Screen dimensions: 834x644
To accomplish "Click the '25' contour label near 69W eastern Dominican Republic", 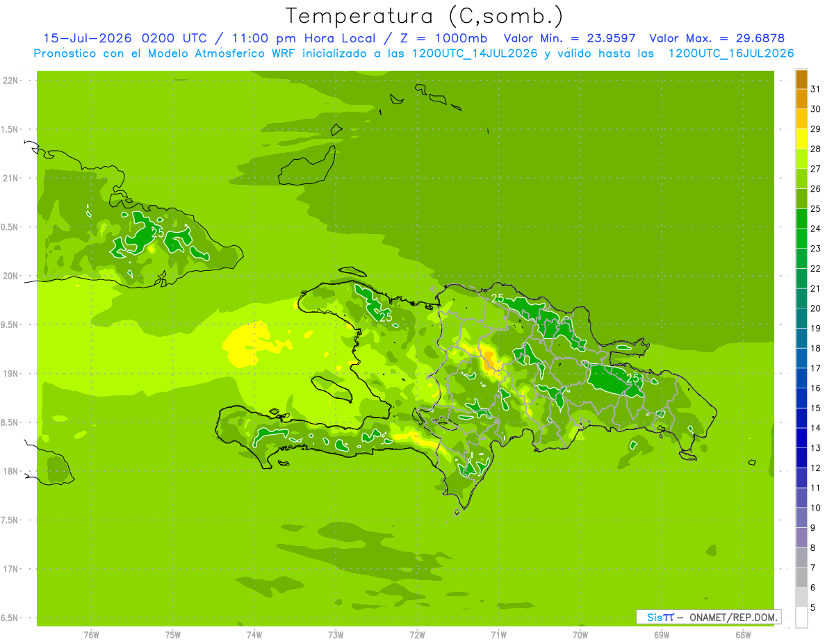I will 632,378.
